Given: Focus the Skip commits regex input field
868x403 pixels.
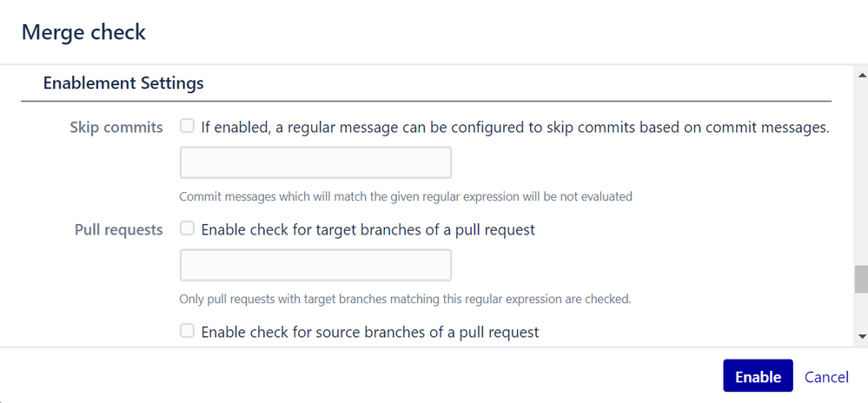Looking at the screenshot, I should [x=315, y=162].
